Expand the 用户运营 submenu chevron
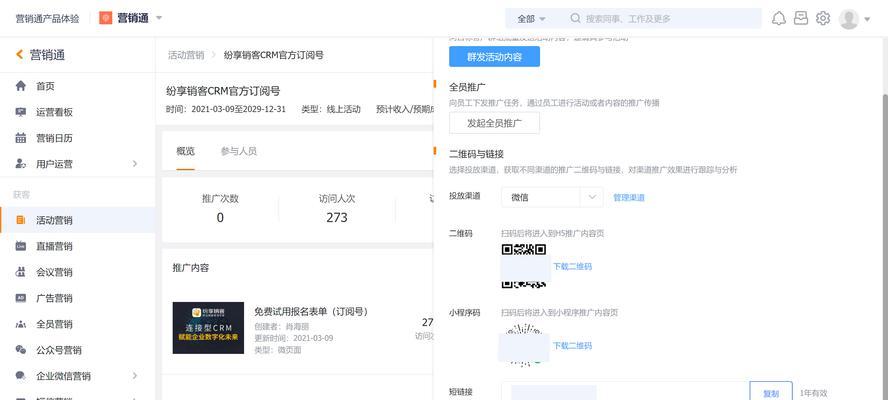This screenshot has width=888, height=400. (x=135, y=164)
